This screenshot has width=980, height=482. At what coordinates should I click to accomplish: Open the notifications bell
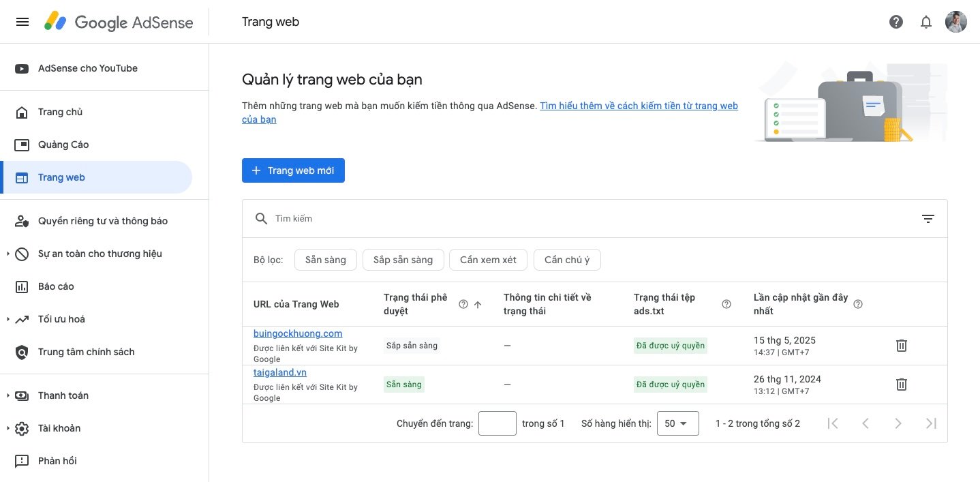click(x=926, y=22)
